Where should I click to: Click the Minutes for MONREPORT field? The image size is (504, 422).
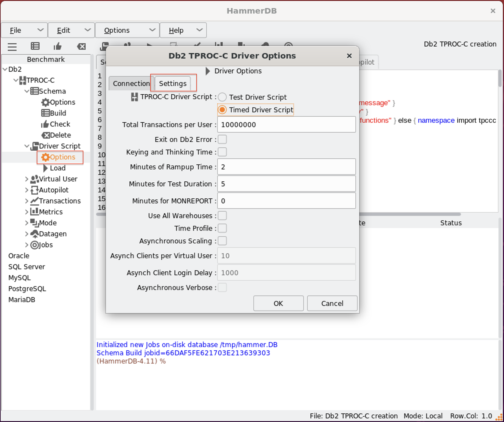click(x=287, y=201)
